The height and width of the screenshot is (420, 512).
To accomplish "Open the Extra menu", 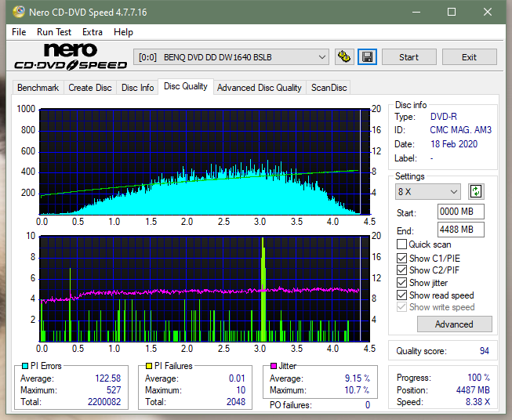I will [93, 32].
